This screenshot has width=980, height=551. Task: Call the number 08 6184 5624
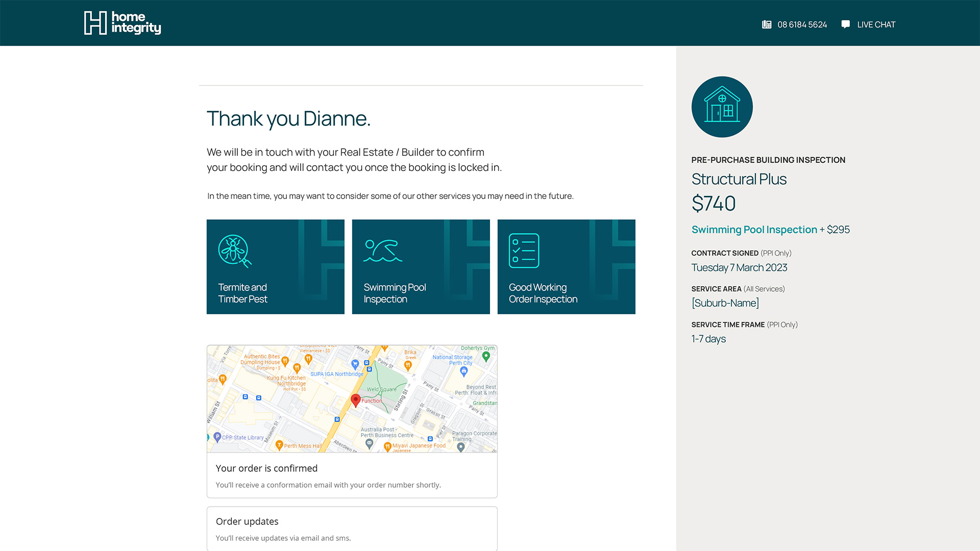[x=802, y=24]
